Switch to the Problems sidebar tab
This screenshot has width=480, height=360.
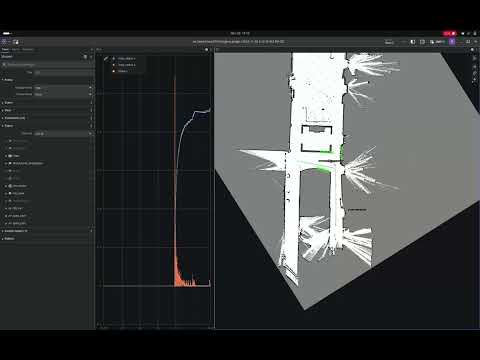[28, 49]
